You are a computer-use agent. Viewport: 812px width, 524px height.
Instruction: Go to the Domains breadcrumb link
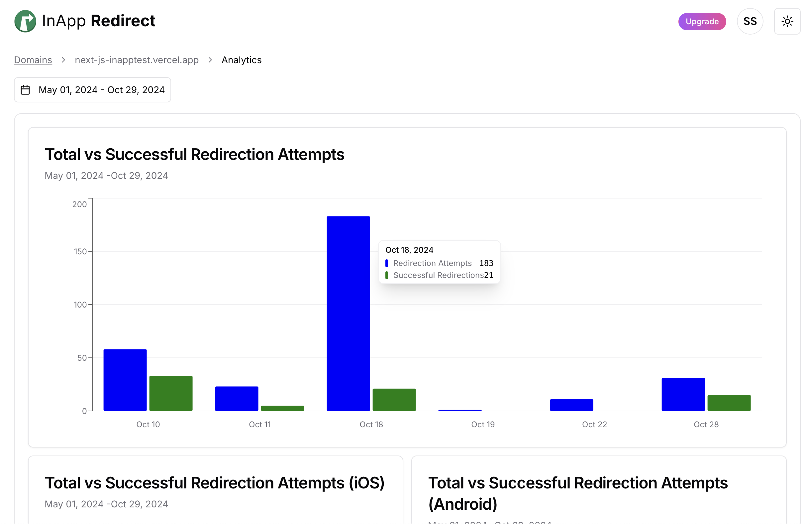(33, 60)
